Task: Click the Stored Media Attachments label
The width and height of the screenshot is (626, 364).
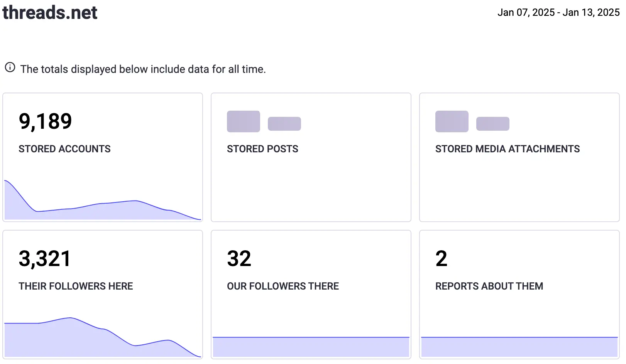Action: pos(508,149)
